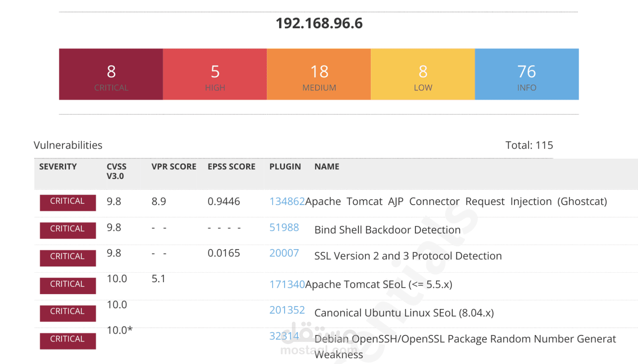Click CRITICAL badge in Apache Tomcat SEoL row

pos(68,286)
